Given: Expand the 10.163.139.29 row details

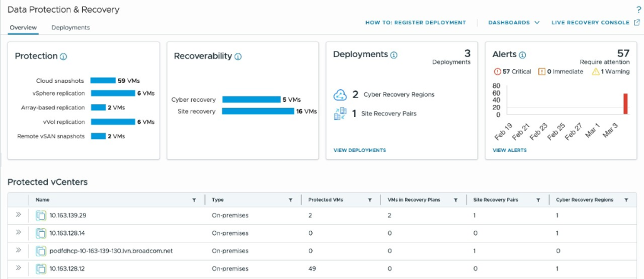Looking at the screenshot, I should click(18, 215).
